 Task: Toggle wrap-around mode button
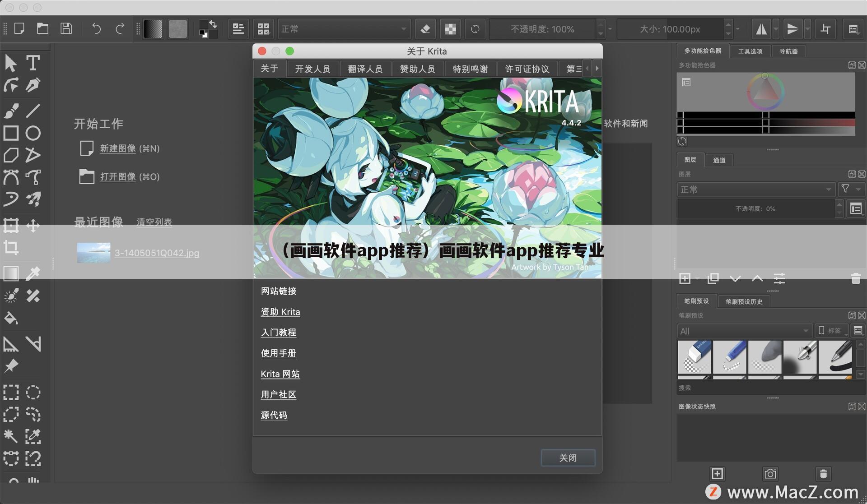[825, 29]
